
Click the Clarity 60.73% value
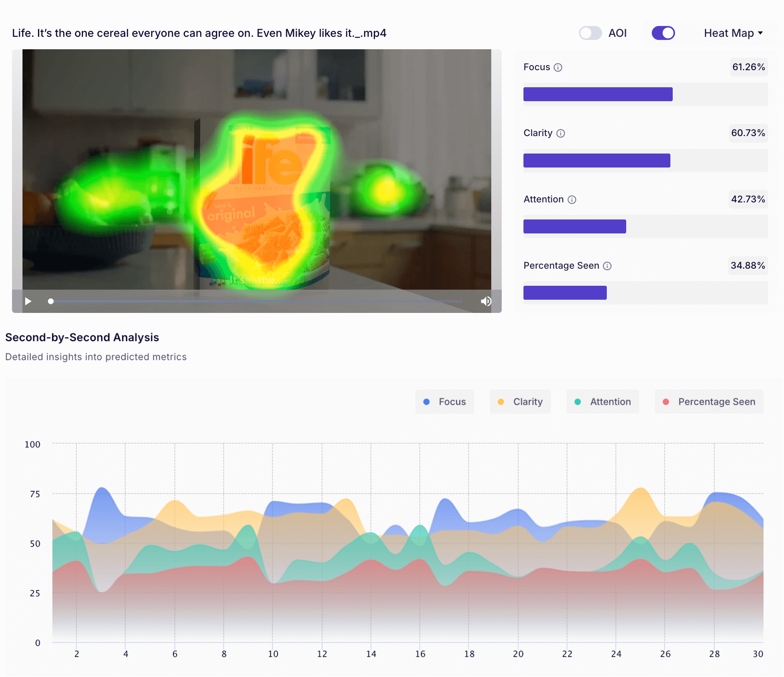point(748,133)
